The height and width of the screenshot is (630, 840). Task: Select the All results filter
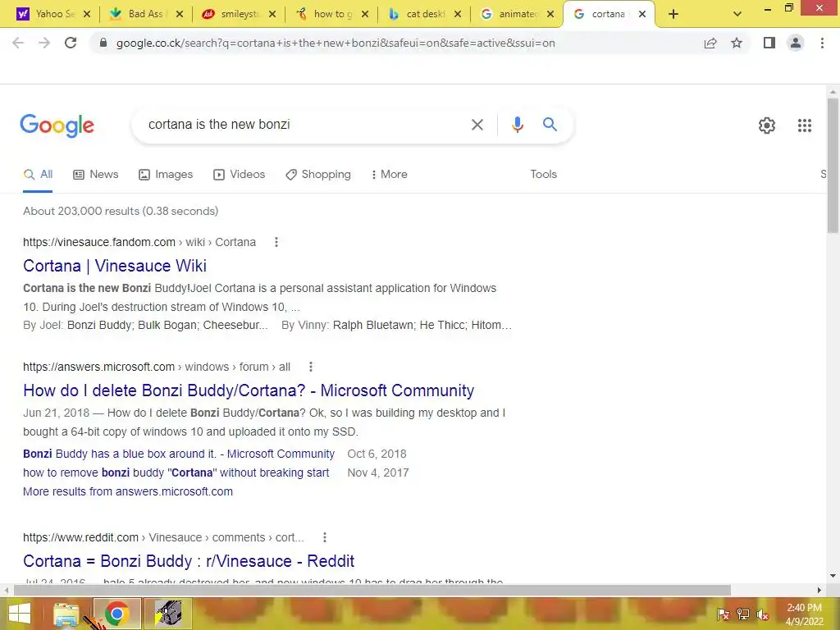(x=38, y=175)
